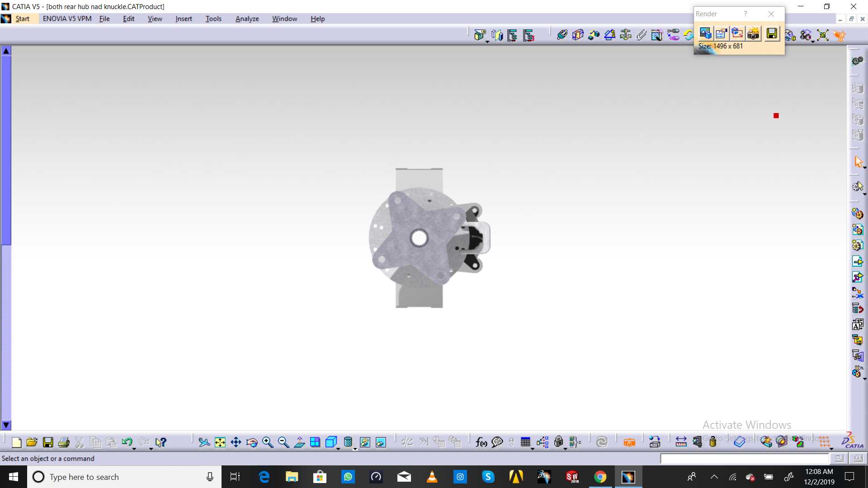Open the ENOVIA V5 VPM menu
This screenshot has height=488, width=868.
(67, 19)
